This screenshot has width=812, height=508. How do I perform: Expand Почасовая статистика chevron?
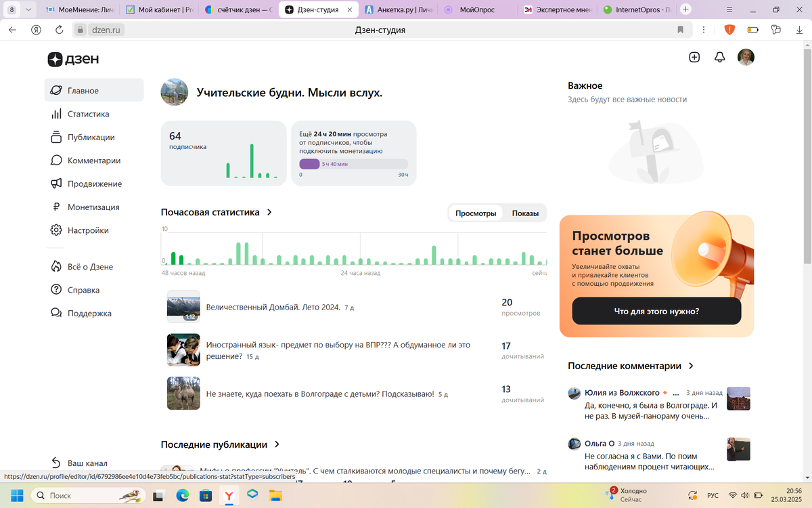[269, 212]
